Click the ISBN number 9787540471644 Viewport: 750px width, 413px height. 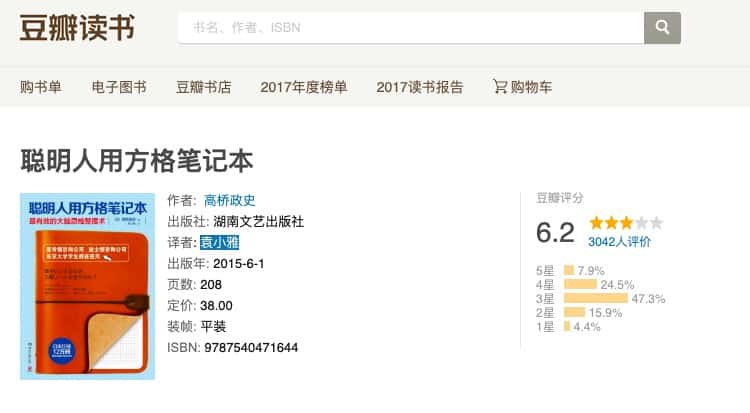(251, 347)
